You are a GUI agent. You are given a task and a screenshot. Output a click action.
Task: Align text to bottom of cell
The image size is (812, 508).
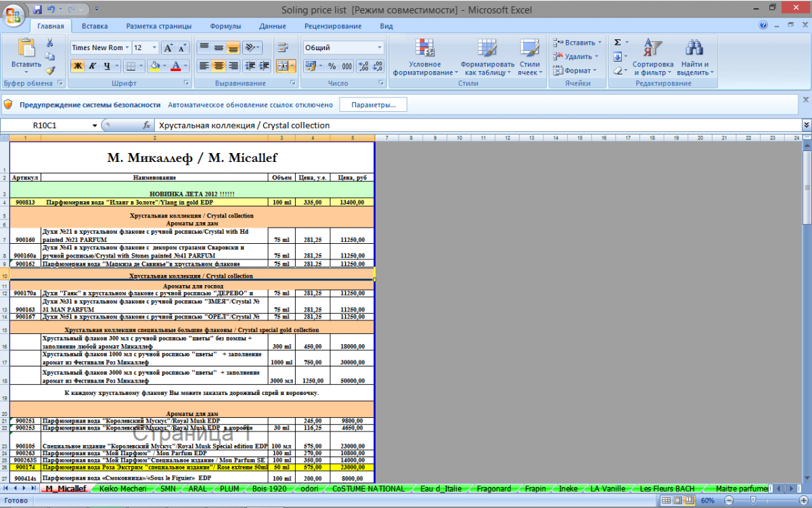tap(233, 48)
